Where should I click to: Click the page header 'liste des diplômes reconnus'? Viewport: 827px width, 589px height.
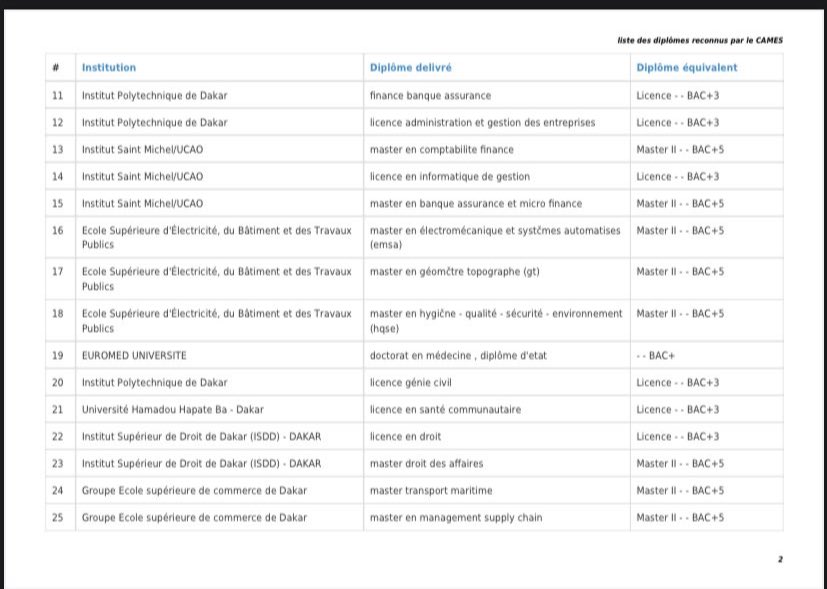click(700, 41)
